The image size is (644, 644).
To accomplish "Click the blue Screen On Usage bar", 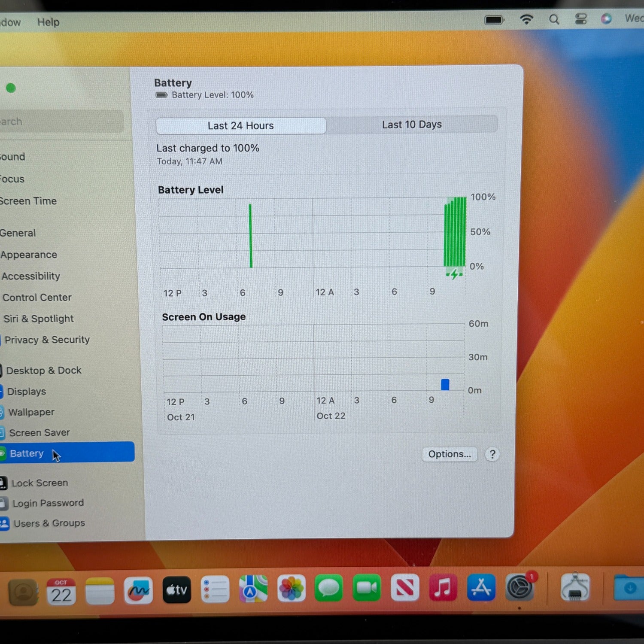I will pos(445,384).
